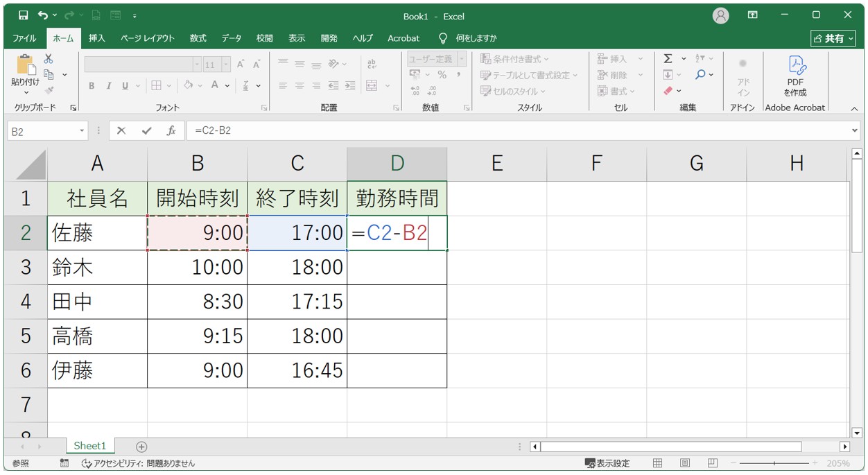Expand the formula bar chevron
Image resolution: width=868 pixels, height=475 pixels.
(x=854, y=130)
